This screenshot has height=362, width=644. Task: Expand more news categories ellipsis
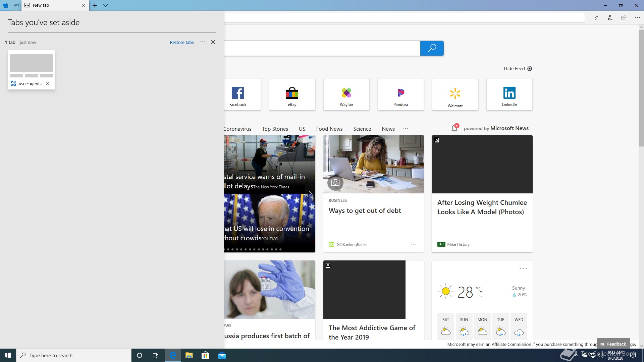click(406, 129)
